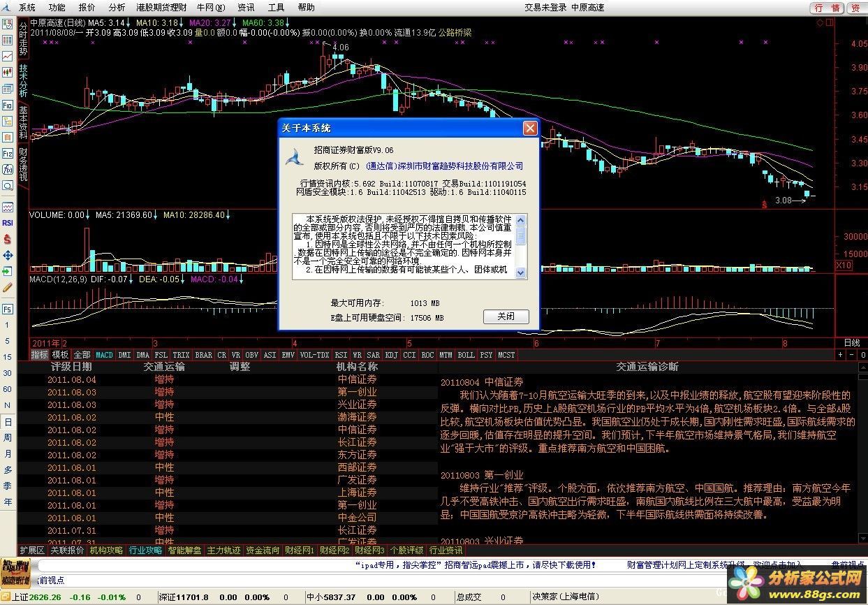Open the 工具 menu

[276, 8]
